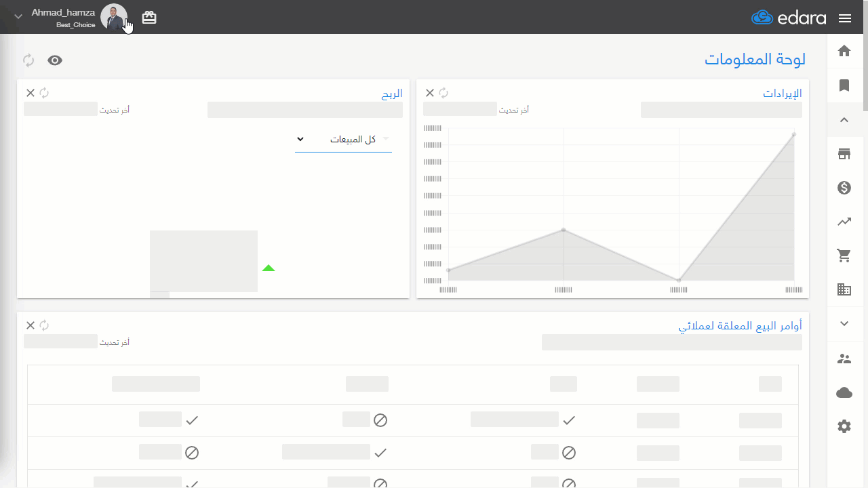Open the people contacts icon in sidebar
Viewport: 868px width, 488px height.
coord(844,359)
